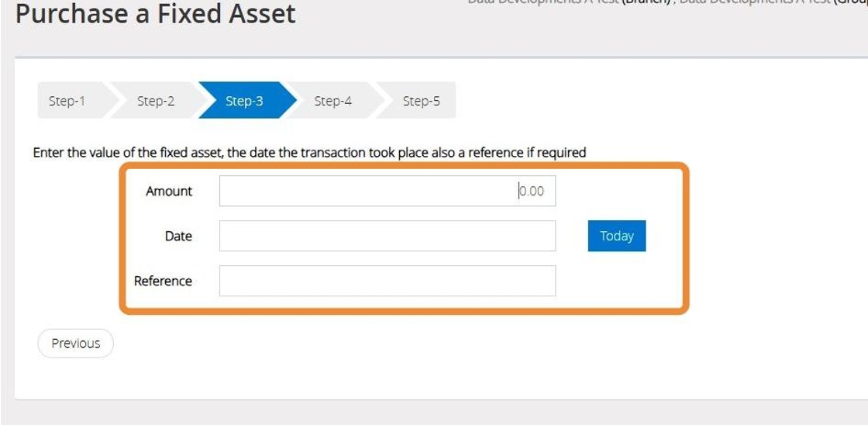868x425 pixels.
Task: Click the Purchase a Fixed Asset heading
Action: click(155, 13)
